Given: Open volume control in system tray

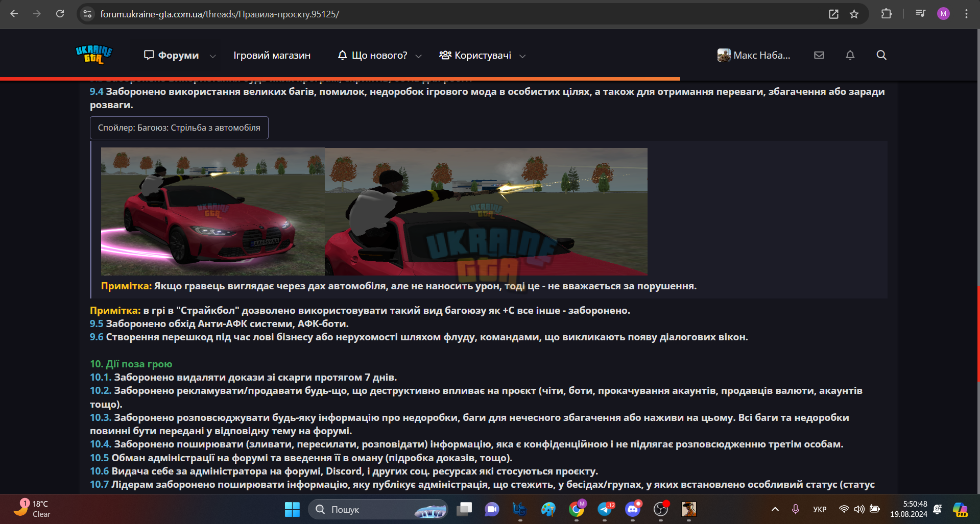Looking at the screenshot, I should [x=859, y=509].
